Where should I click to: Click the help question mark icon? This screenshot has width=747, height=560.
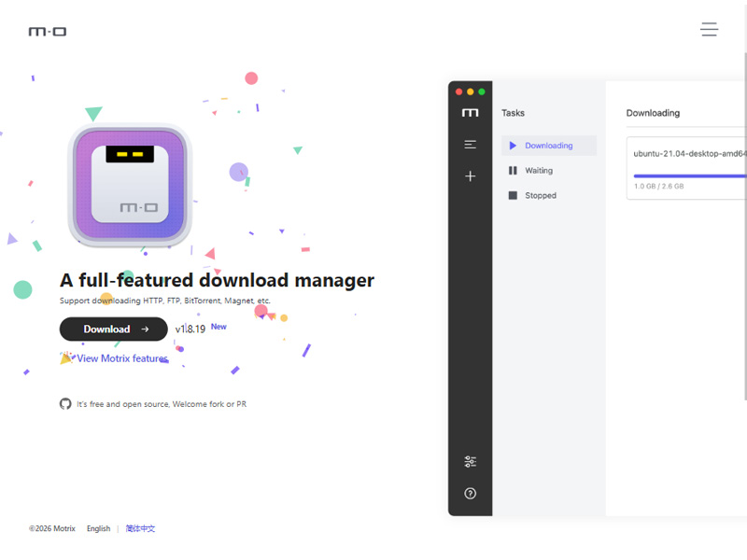pyautogui.click(x=471, y=494)
